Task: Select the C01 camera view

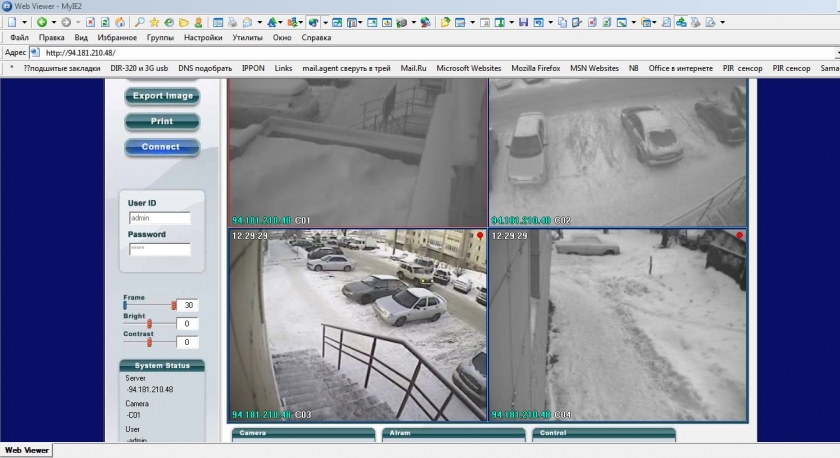Action: click(x=358, y=153)
